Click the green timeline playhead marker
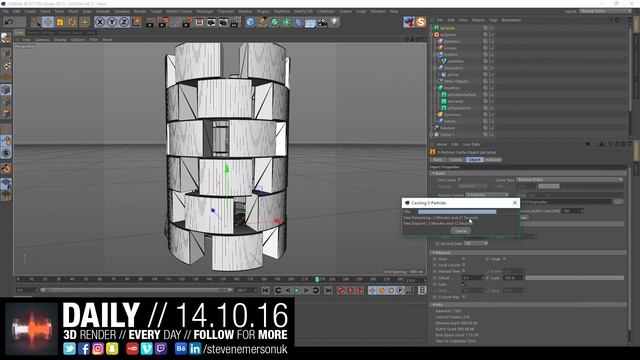This screenshot has width=640, height=360. (317, 280)
